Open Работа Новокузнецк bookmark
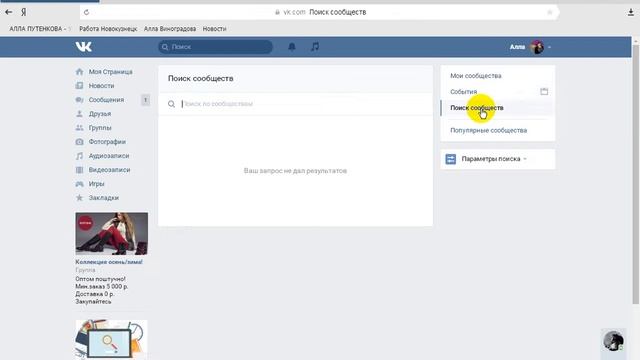Image resolution: width=640 pixels, height=360 pixels. [x=108, y=29]
